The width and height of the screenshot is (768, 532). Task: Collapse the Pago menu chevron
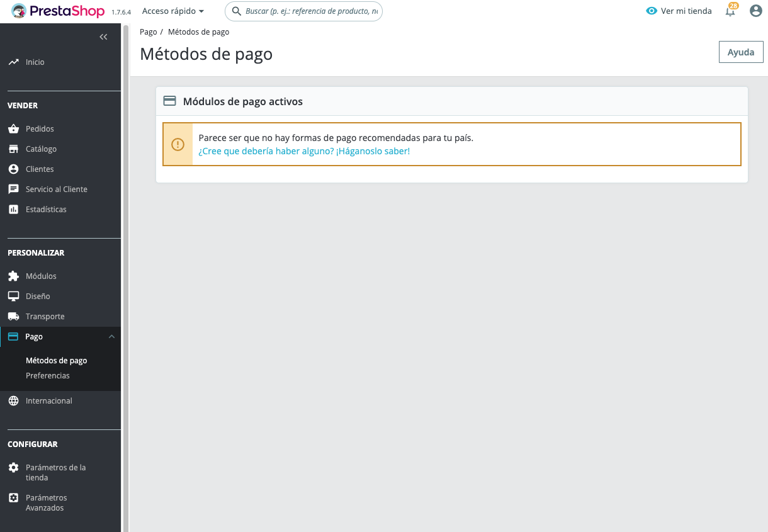[x=111, y=337]
